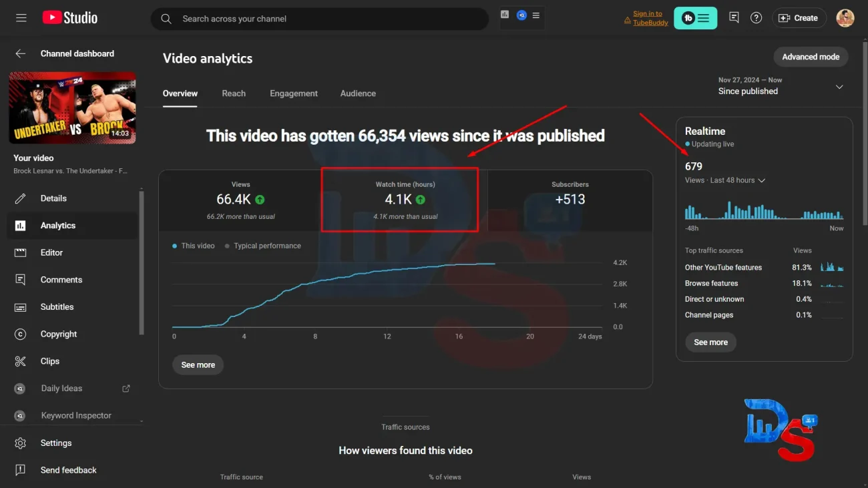This screenshot has width=868, height=488.
Task: Click See more under the chart
Action: pyautogui.click(x=198, y=365)
